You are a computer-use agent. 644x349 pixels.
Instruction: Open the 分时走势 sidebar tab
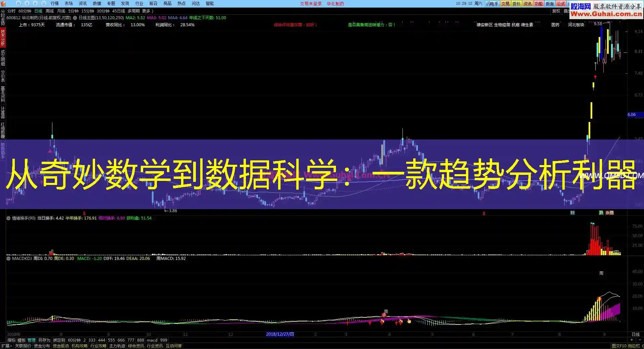point(3,17)
